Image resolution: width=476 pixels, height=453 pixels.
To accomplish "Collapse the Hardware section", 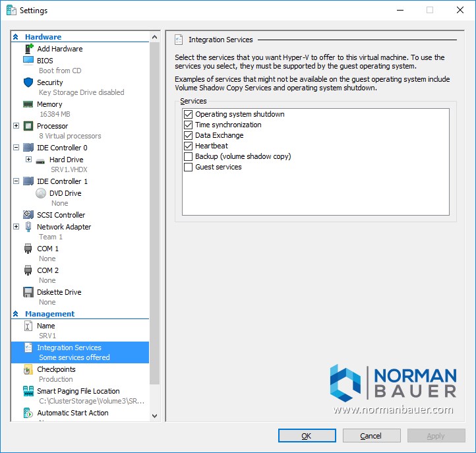I will click(15, 37).
